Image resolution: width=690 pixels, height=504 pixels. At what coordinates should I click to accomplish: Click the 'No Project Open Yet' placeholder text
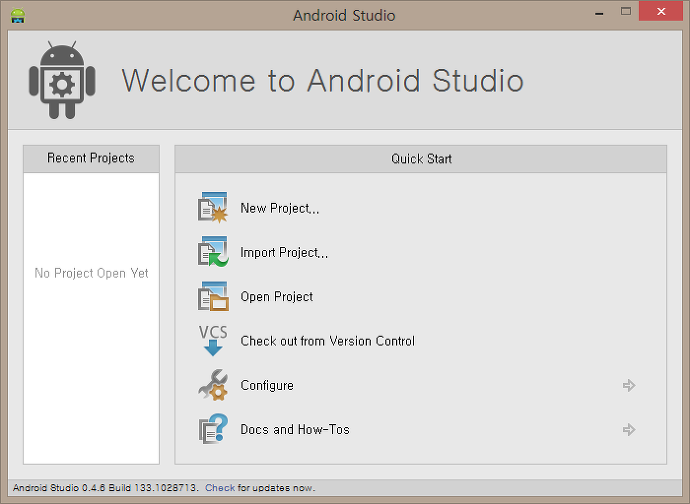click(91, 273)
